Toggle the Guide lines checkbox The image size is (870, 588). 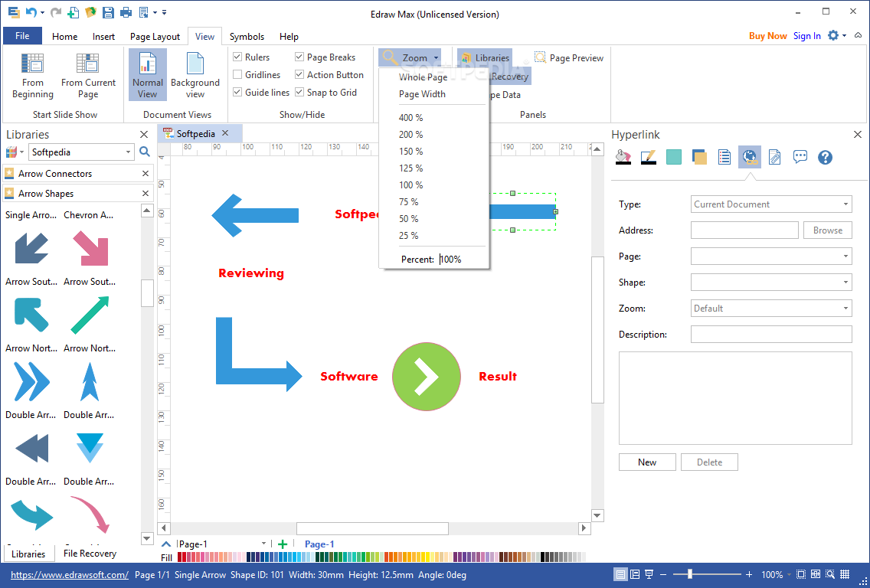pyautogui.click(x=237, y=92)
